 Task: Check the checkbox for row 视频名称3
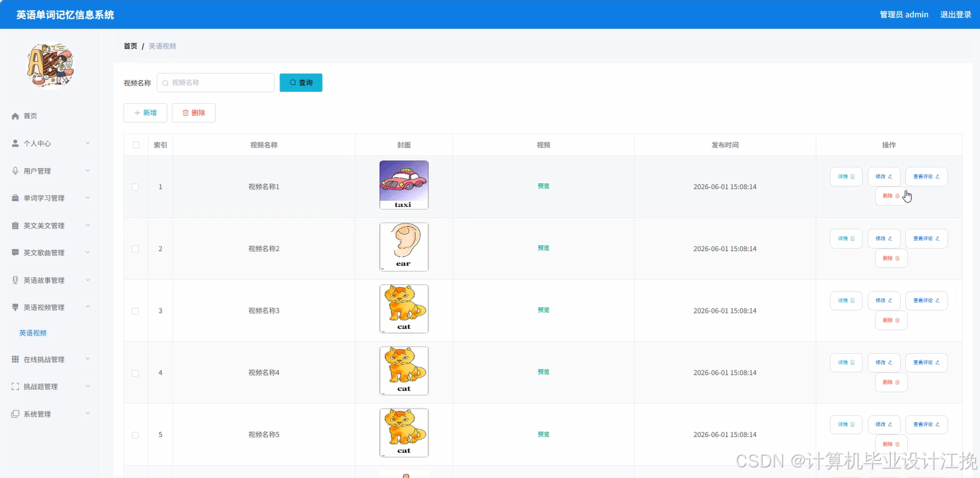point(135,311)
